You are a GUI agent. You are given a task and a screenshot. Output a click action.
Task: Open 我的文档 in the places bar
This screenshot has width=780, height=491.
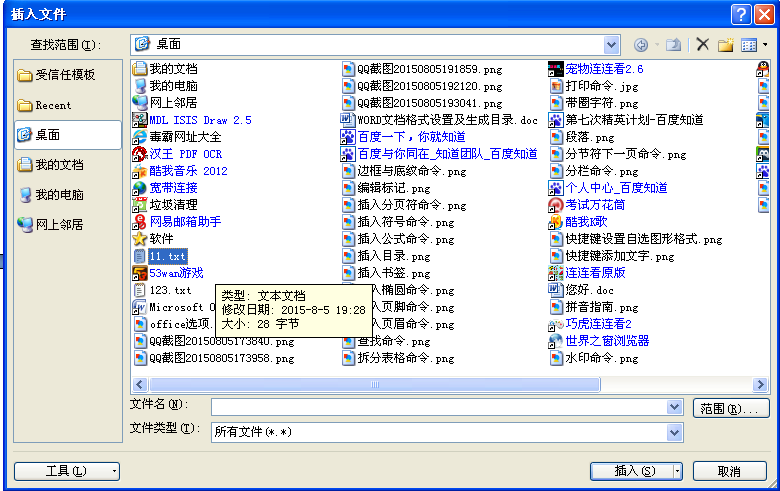coord(68,165)
